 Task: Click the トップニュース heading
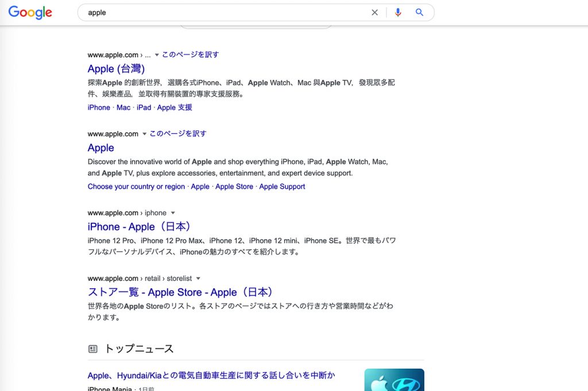pos(139,349)
